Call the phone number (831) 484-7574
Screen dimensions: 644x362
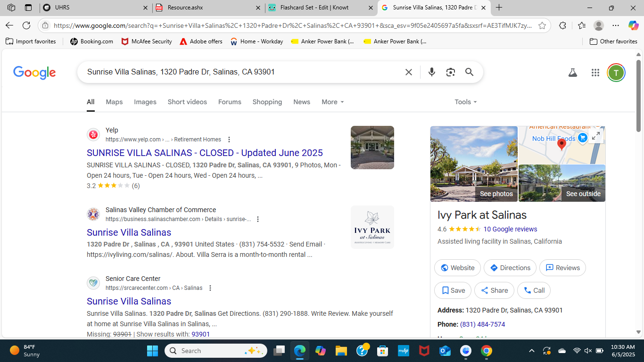[482, 324]
